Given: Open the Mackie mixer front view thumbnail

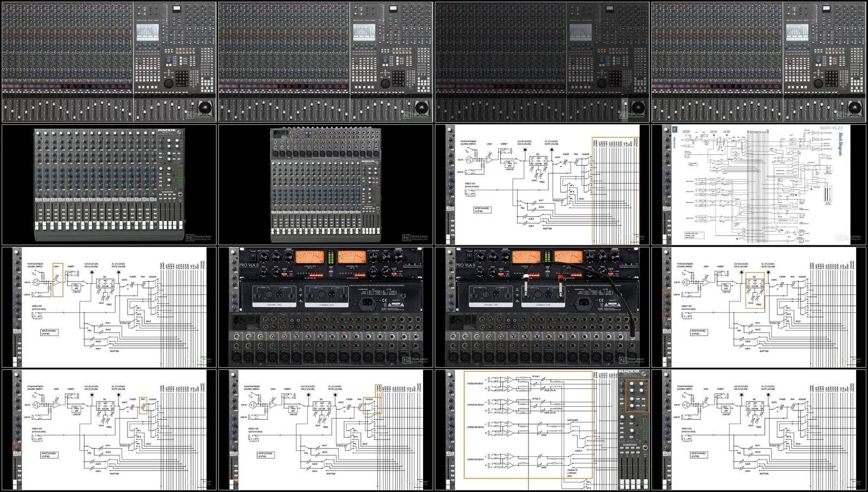Looking at the screenshot, I should coord(109,185).
